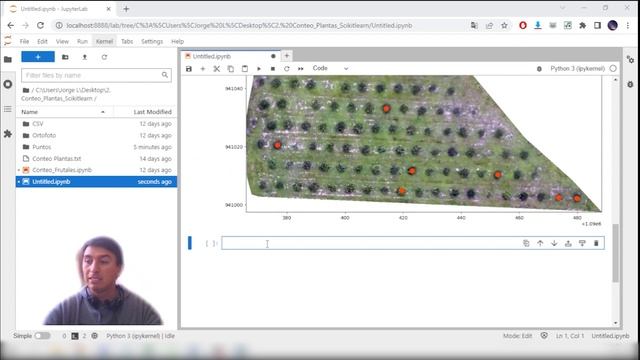Viewport: 640px width, 360px height.
Task: Open a new Chrome tab
Action: tap(126, 9)
